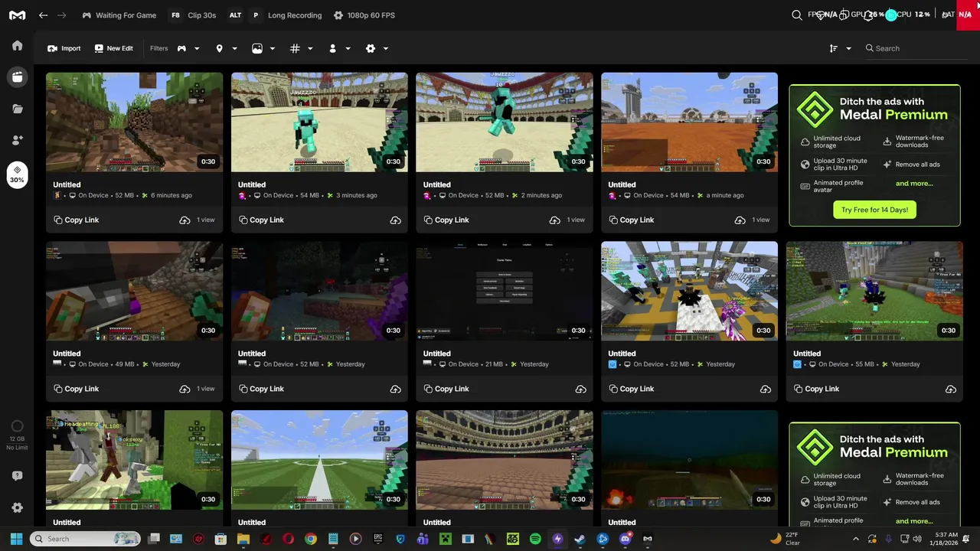980x551 pixels.
Task: Open settings gear in left sidebar
Action: 17,507
